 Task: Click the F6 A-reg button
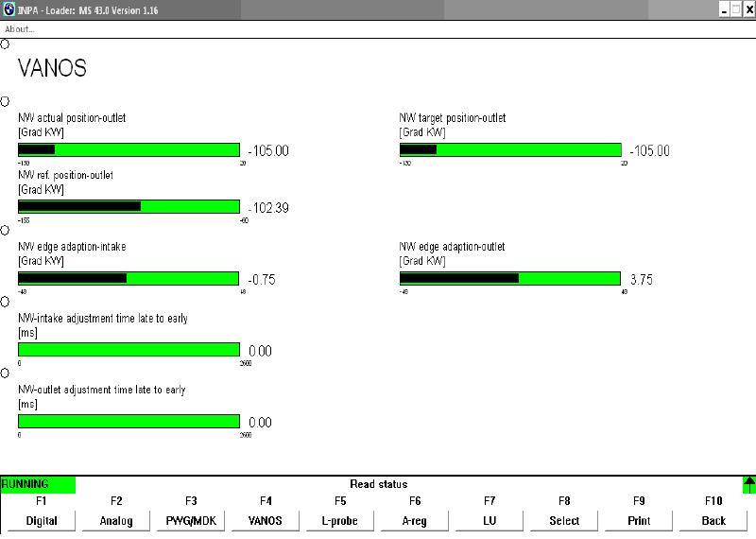(415, 521)
